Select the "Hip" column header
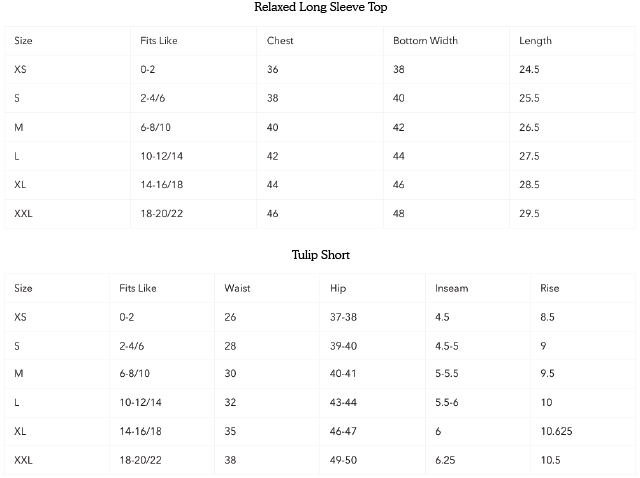This screenshot has width=640, height=478. (x=338, y=288)
